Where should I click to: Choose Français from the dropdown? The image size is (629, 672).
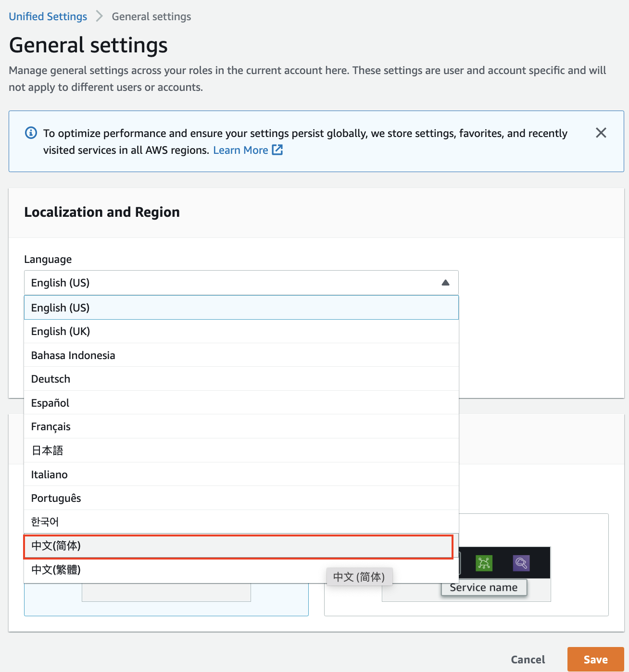(241, 426)
